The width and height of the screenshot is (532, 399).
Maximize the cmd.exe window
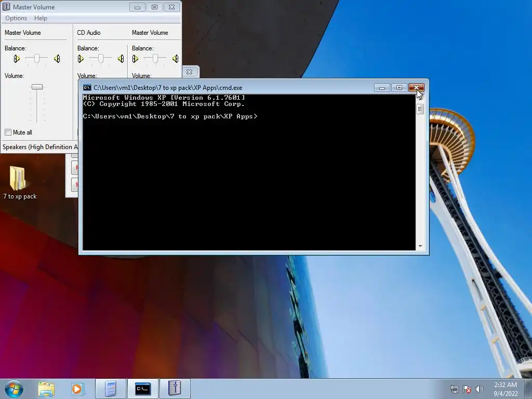click(399, 88)
